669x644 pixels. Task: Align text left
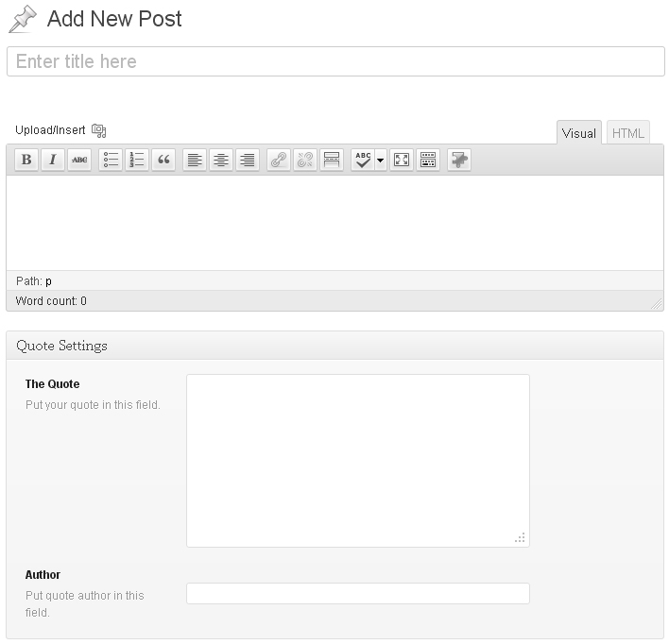click(195, 160)
